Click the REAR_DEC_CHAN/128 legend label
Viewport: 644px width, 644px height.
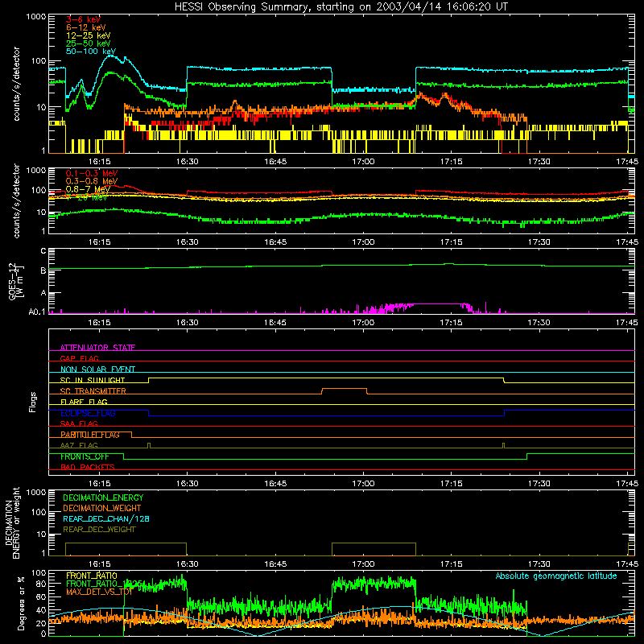(x=106, y=518)
